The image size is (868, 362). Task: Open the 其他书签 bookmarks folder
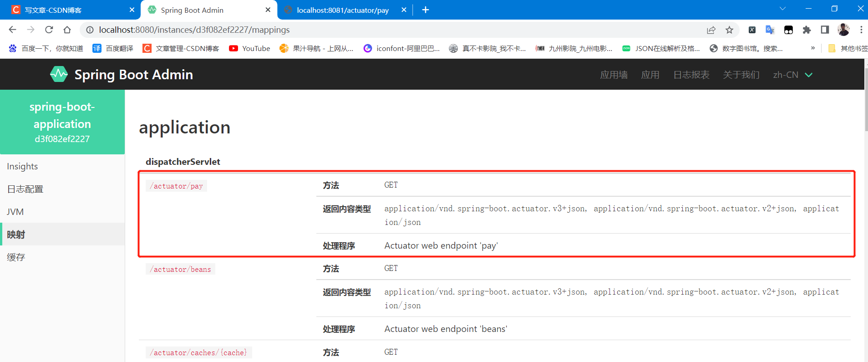848,48
